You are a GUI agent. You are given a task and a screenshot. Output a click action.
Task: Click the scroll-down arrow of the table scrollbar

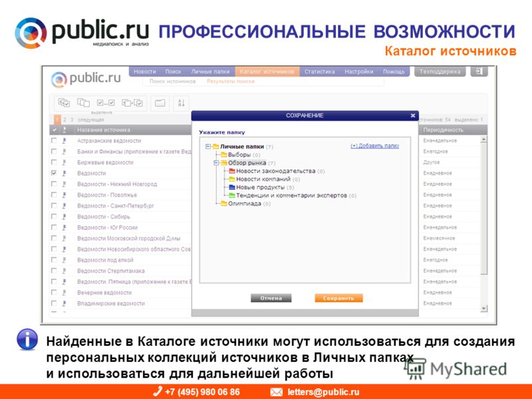click(484, 309)
